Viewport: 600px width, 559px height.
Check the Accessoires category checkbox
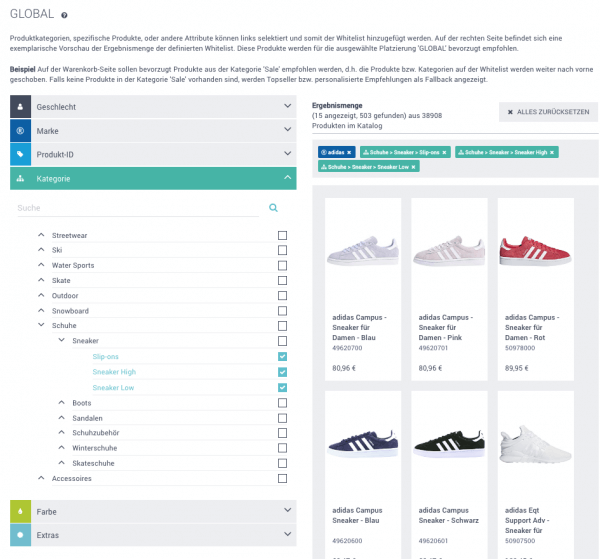click(282, 478)
